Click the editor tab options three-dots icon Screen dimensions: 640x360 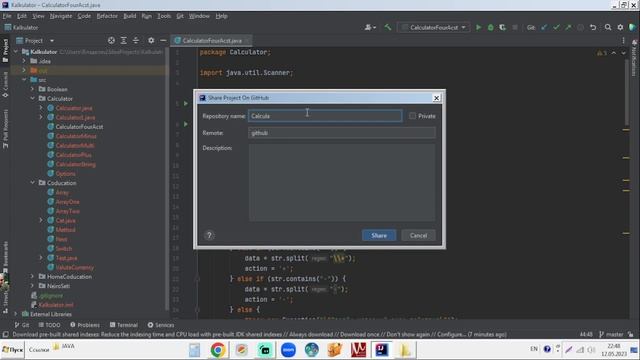click(623, 40)
